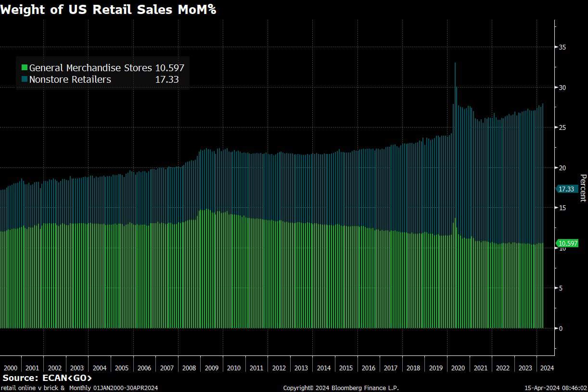Click the green General Merchandise Stores legend swatch
This screenshot has height=392, width=588.
[25, 68]
